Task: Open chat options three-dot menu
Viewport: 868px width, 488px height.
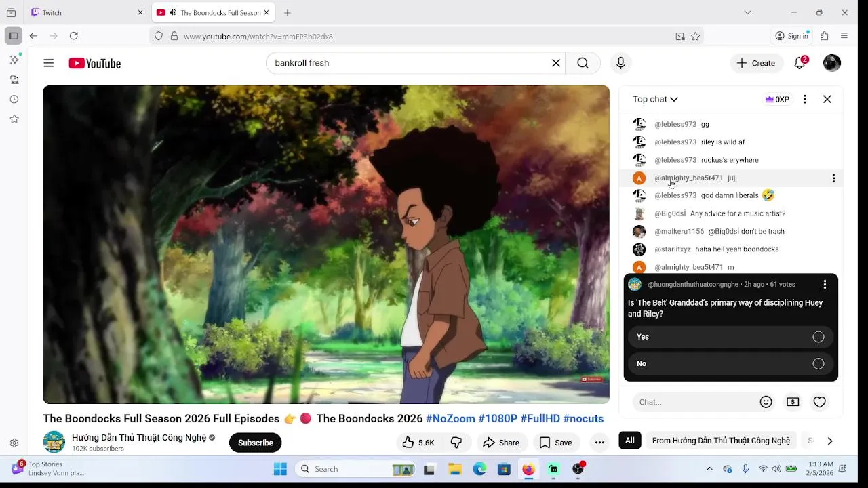Action: point(805,99)
